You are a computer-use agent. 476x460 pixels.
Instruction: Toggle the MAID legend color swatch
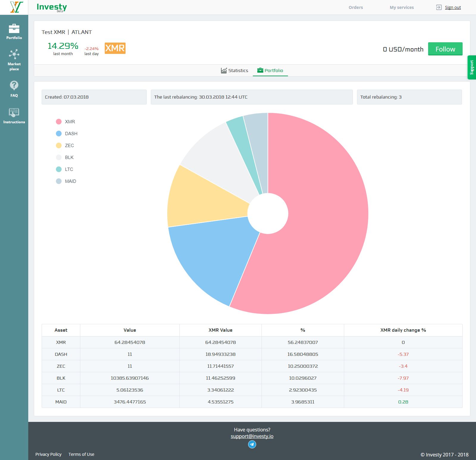(x=59, y=181)
